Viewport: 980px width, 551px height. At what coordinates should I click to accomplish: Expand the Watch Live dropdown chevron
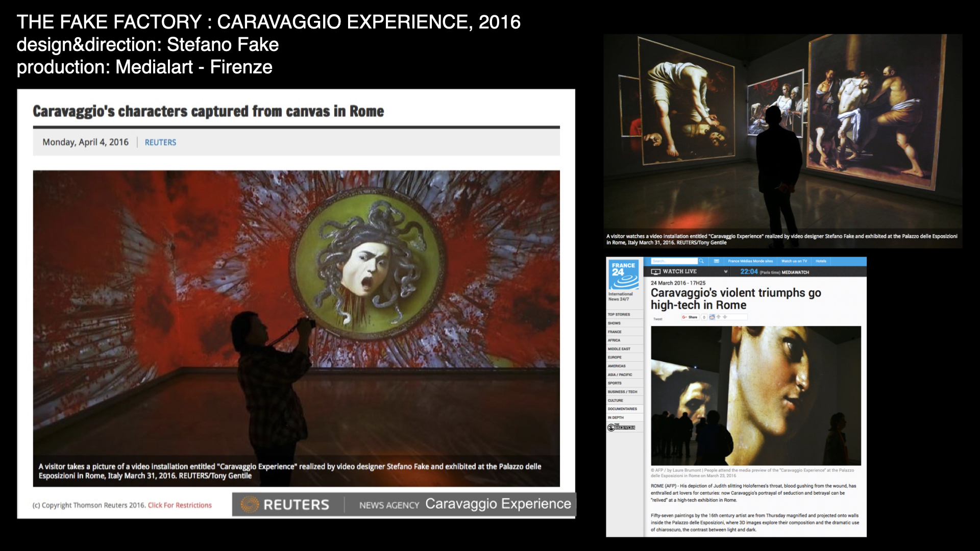tap(726, 272)
